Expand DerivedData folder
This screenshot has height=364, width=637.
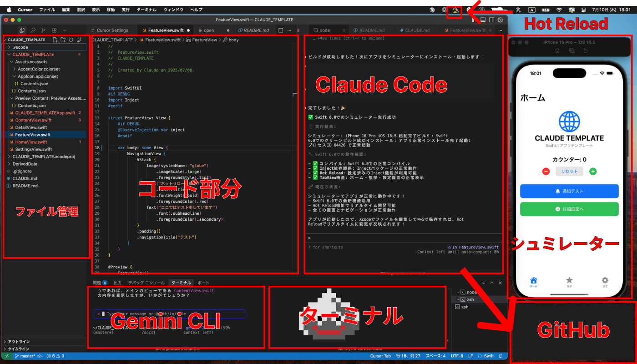pyautogui.click(x=44, y=164)
